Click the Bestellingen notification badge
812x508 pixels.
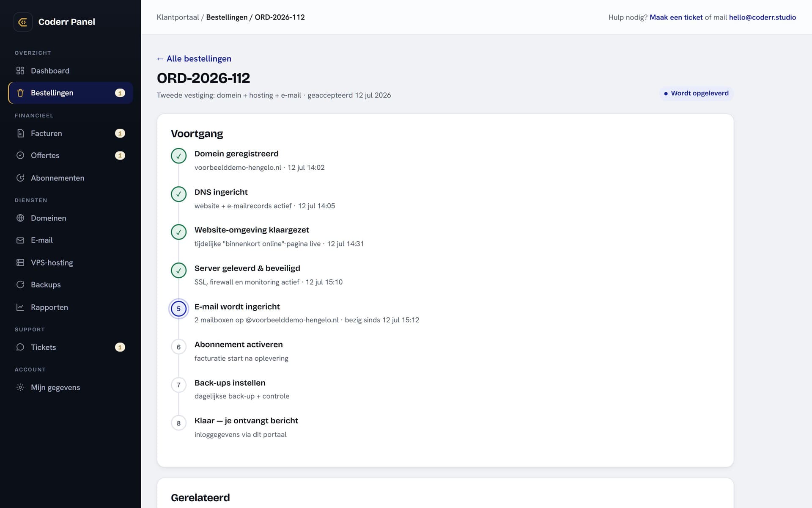pos(120,93)
